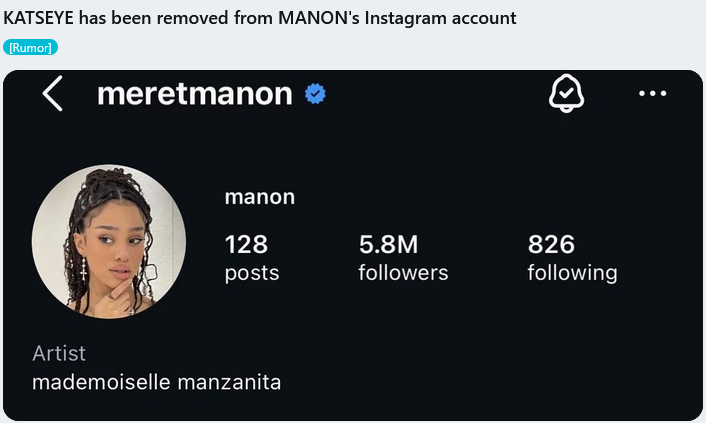
Task: Click the 128 posts count number
Action: 246,244
